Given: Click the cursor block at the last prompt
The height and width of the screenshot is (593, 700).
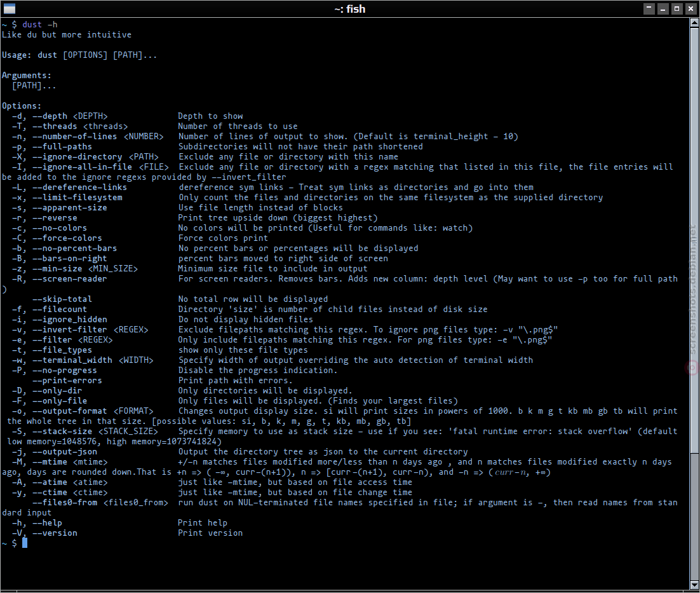Looking at the screenshot, I should click(x=25, y=543).
